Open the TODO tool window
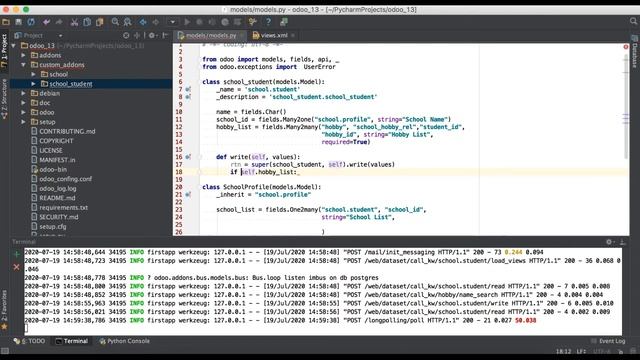Screen dimensions: 640x360 (x=29, y=341)
